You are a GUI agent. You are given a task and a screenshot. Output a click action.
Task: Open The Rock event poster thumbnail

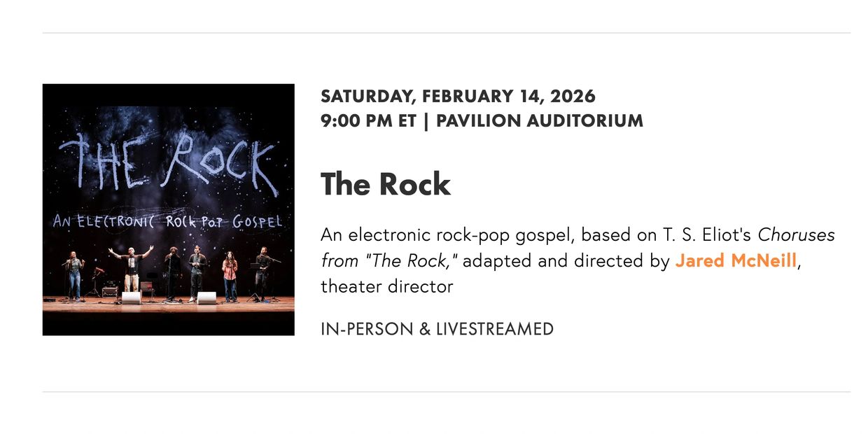168,209
